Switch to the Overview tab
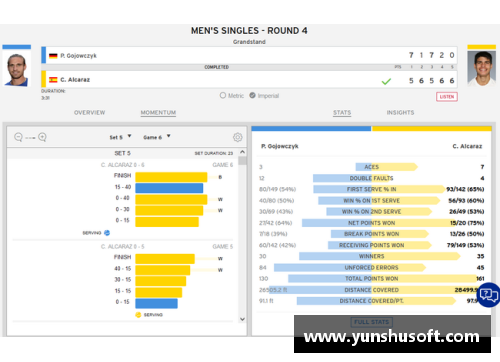Image resolution: width=500 pixels, height=362 pixels. coord(89,113)
